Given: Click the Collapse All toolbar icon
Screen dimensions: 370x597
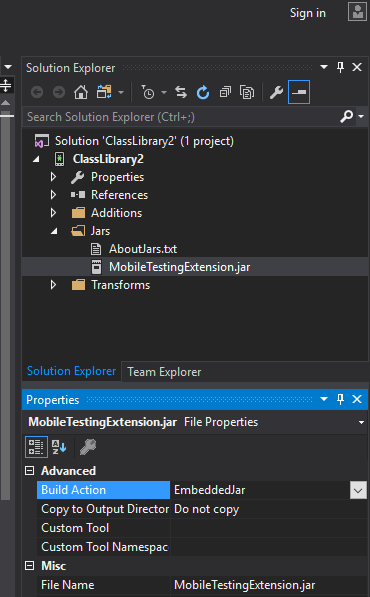Looking at the screenshot, I should pyautogui.click(x=225, y=92).
